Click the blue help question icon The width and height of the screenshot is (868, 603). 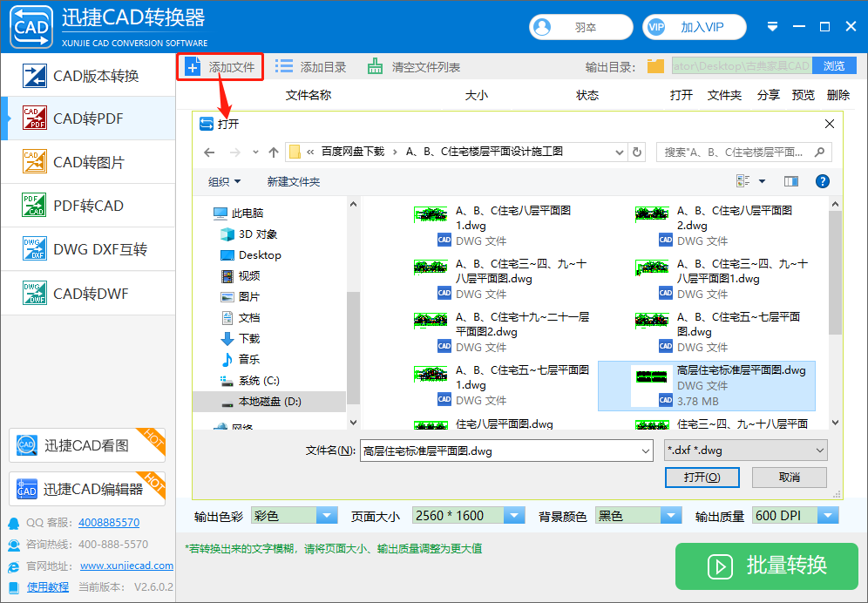[x=823, y=181]
